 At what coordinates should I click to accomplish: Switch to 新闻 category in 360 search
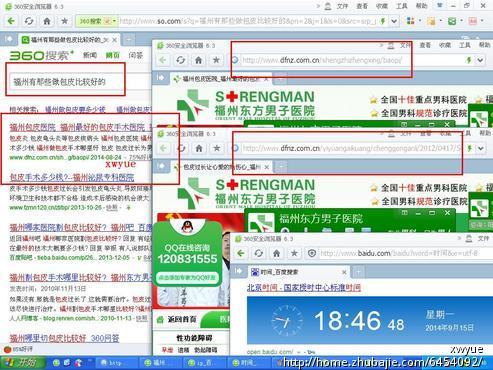[x=90, y=55]
